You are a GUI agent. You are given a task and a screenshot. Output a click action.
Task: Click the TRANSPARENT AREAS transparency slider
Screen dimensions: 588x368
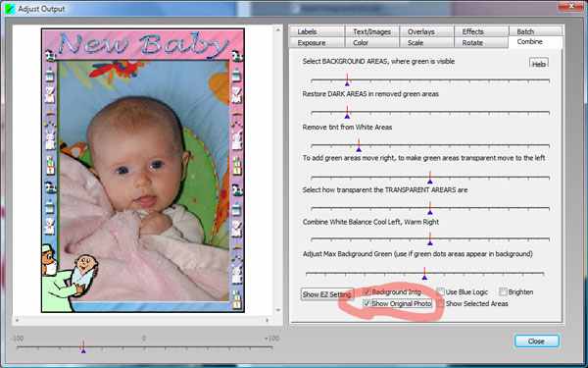click(430, 208)
